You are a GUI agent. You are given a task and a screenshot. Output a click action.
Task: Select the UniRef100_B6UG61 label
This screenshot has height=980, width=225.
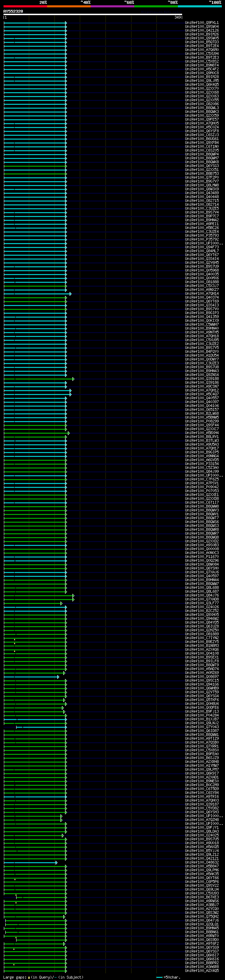point(202,139)
